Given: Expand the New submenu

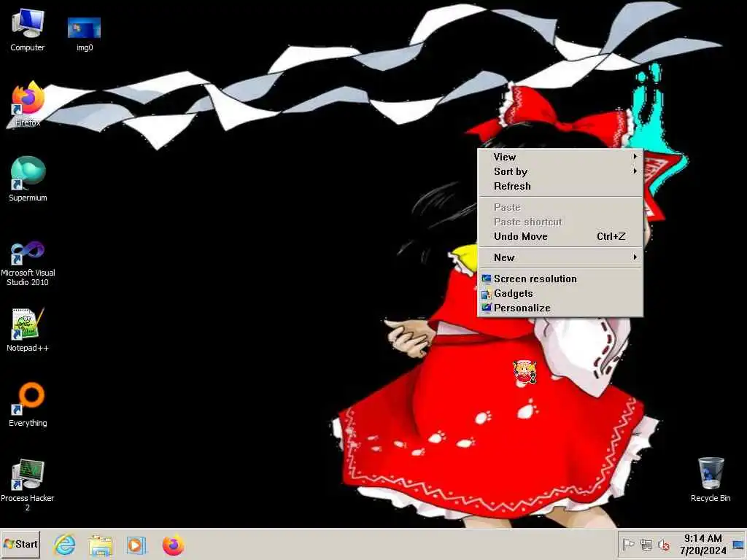Looking at the screenshot, I should (560, 257).
